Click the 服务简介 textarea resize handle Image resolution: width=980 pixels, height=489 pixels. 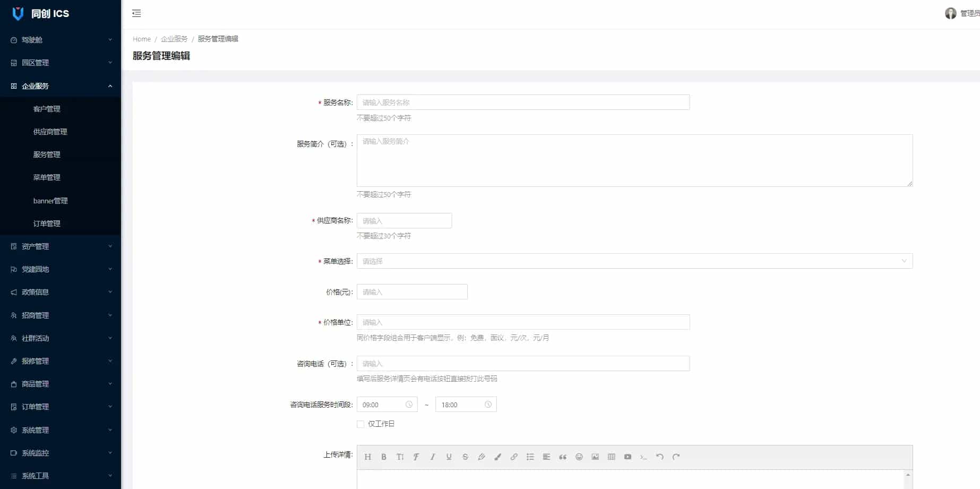point(909,183)
